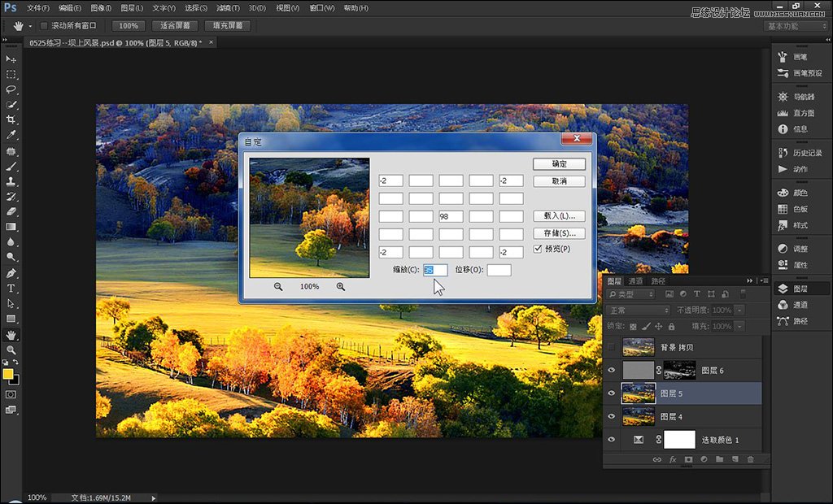Toggle the 预览(P) preview checkbox
This screenshot has width=833, height=504.
pos(538,249)
